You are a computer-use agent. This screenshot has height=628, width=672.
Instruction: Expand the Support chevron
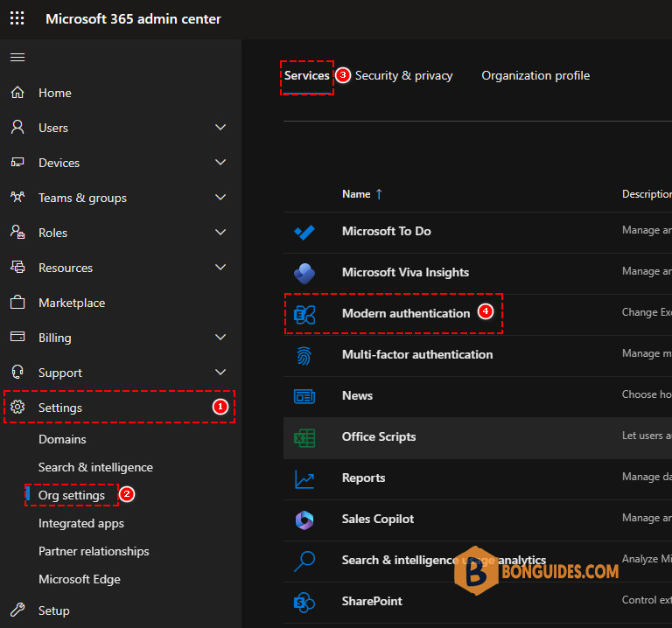pos(220,372)
